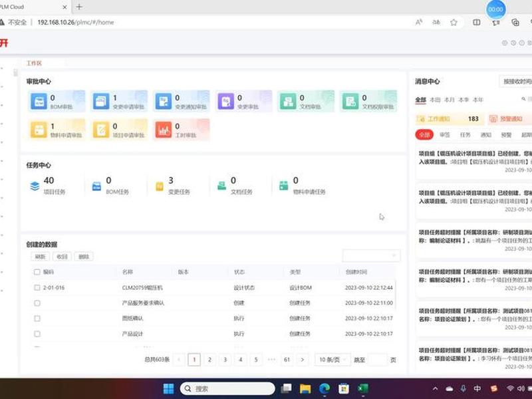The width and height of the screenshot is (532, 399).
Task: Open the 变更通知审批 card icon
Action: 164,101
